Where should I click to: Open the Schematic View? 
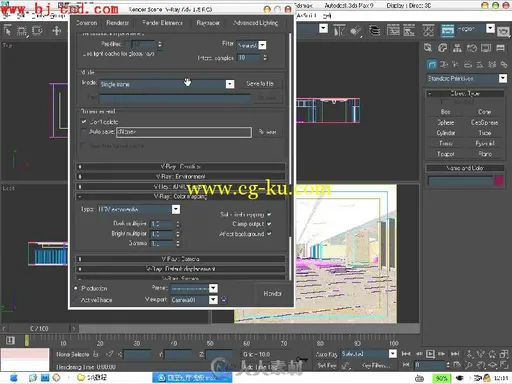[x=409, y=31]
